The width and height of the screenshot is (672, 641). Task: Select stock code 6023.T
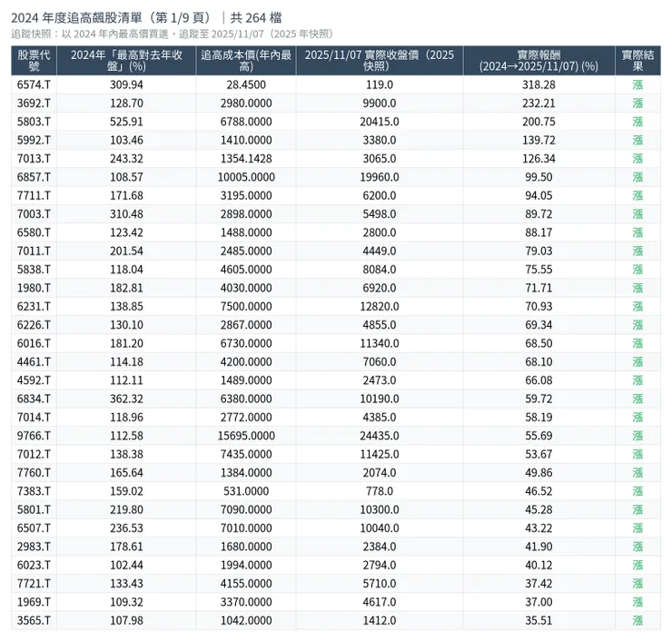tap(34, 565)
